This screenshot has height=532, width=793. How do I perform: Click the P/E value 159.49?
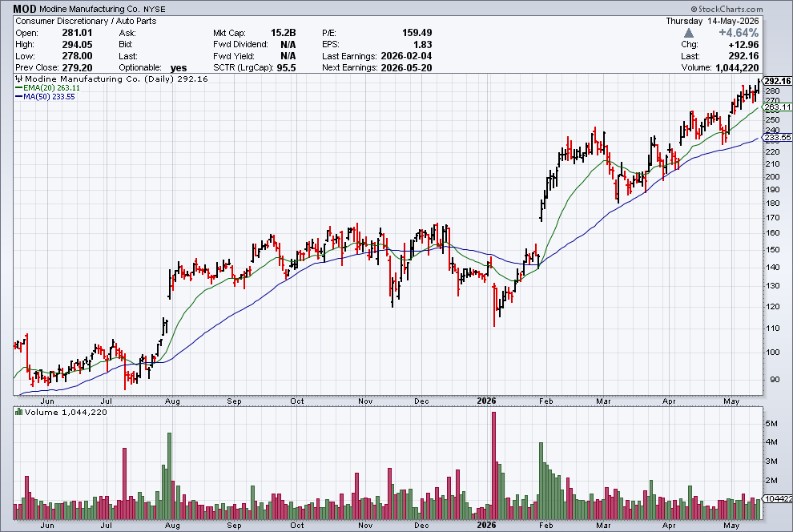pyautogui.click(x=417, y=33)
